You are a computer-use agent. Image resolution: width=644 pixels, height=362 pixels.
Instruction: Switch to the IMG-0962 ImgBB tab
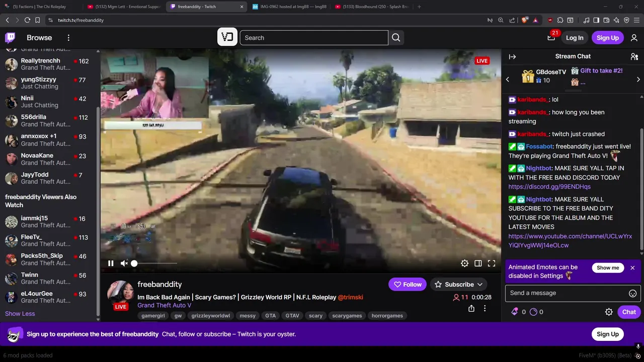pyautogui.click(x=289, y=7)
